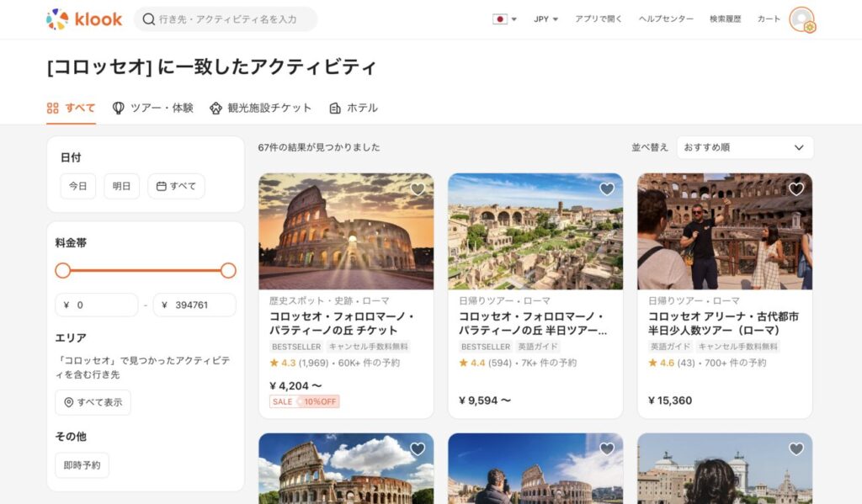Click the maximum price input field
Screen dimensions: 862x504
(194, 305)
